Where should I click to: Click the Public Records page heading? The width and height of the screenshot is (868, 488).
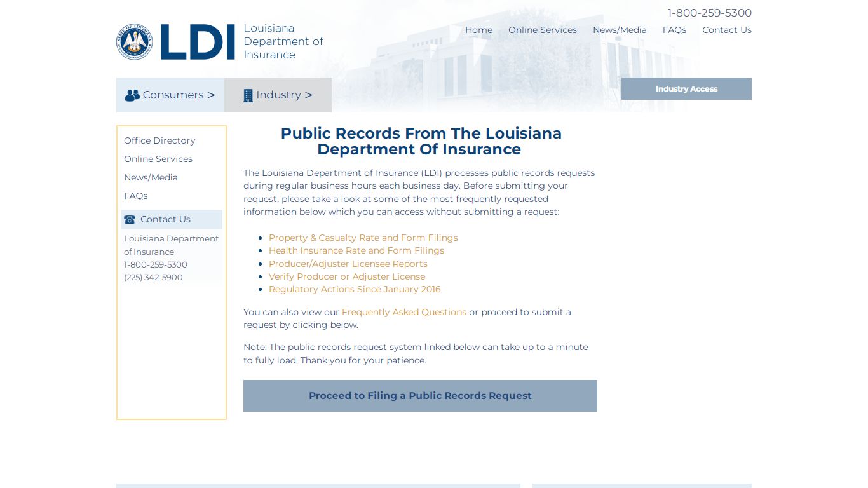click(x=421, y=141)
